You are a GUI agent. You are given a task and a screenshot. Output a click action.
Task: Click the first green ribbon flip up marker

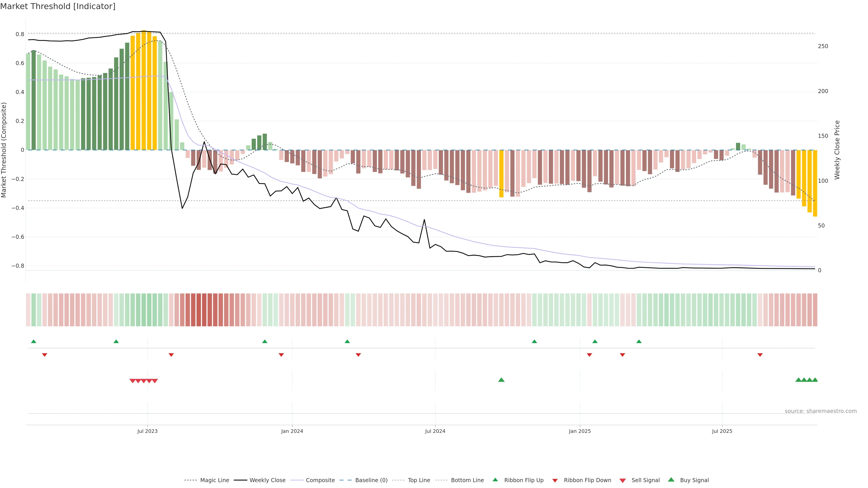pyautogui.click(x=33, y=342)
